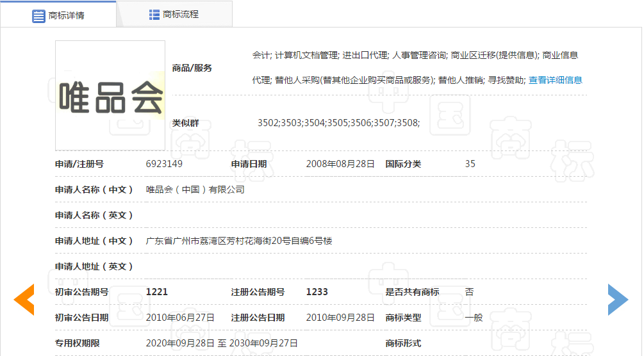
Task: Click registration announcement issue 1233
Action: pos(317,292)
